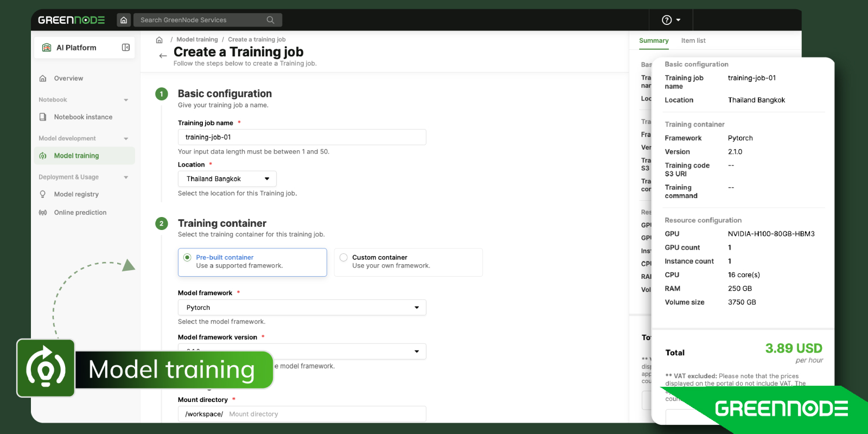Click the Basic configuration heading
Viewport: 868px width, 434px height.
coord(225,94)
